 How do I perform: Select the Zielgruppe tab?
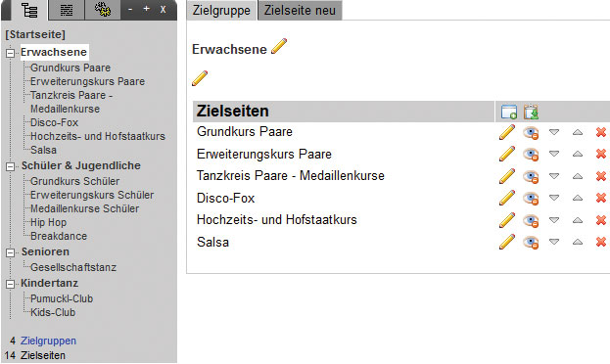[x=221, y=10]
